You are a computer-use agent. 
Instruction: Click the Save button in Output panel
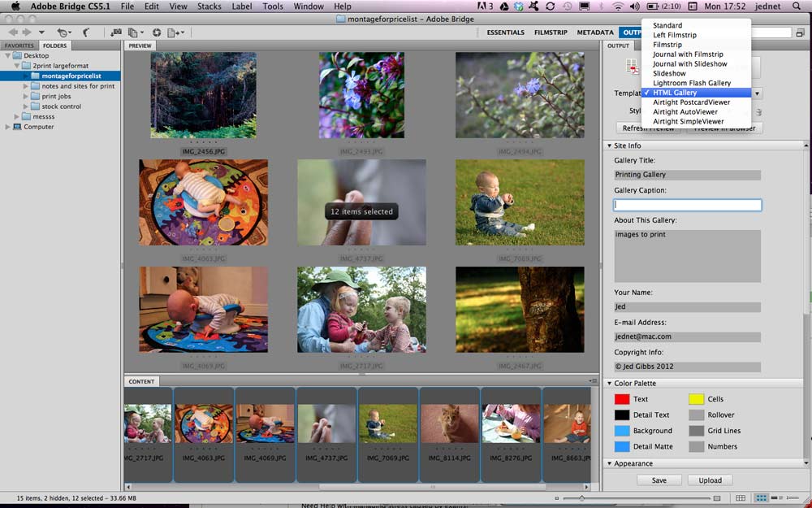tap(659, 480)
